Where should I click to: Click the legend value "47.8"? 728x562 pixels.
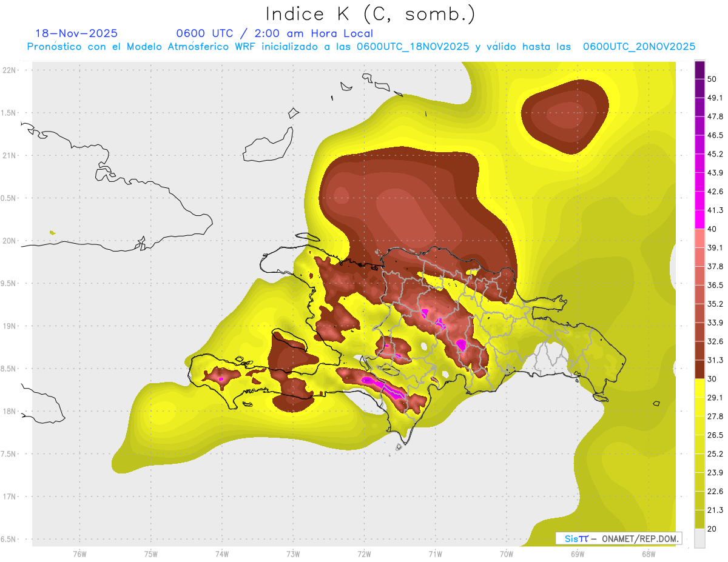(x=716, y=116)
